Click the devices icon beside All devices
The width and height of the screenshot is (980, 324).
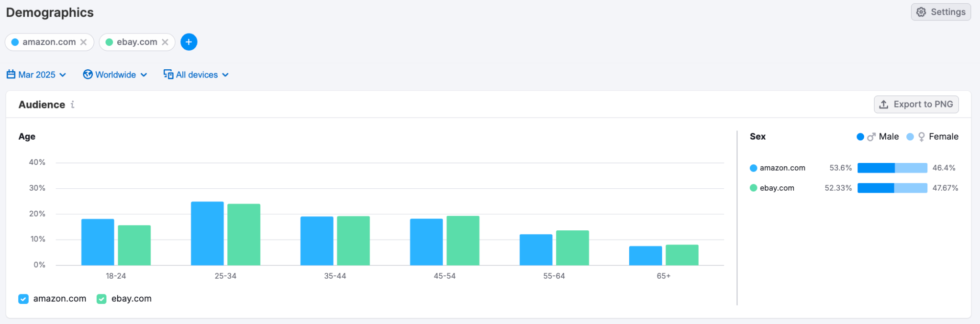(168, 74)
